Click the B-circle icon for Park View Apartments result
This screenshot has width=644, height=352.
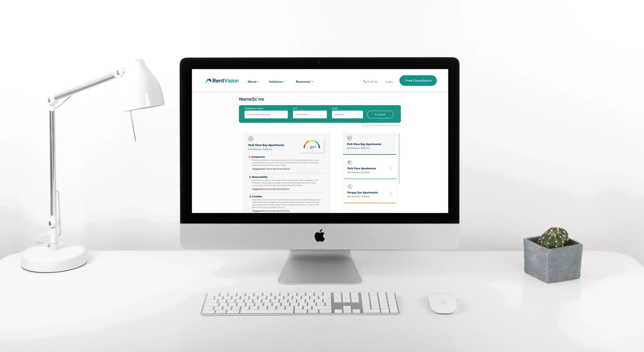(x=349, y=162)
